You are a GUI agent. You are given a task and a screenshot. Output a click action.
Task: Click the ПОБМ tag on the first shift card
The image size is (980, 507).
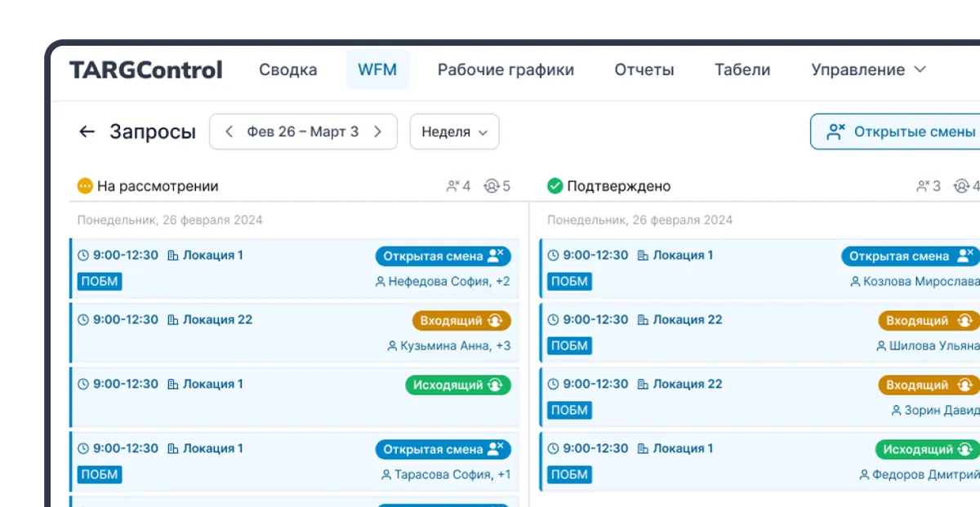100,281
